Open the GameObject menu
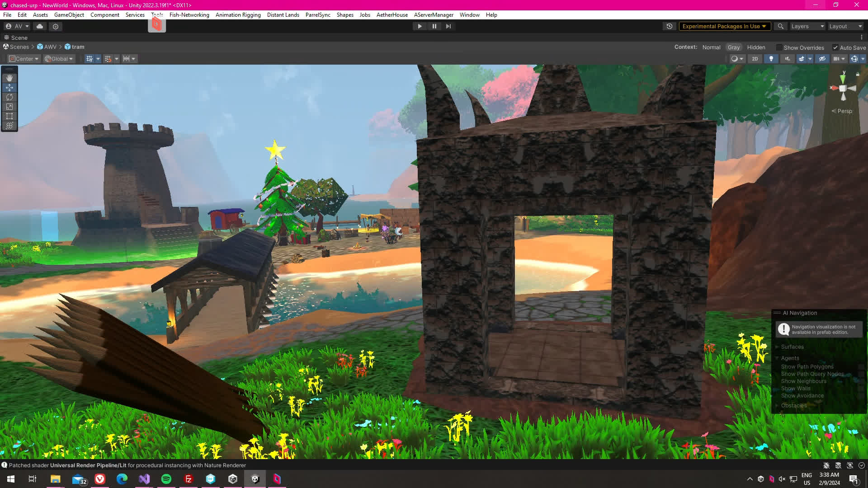Screen dimensions: 868x488 point(69,15)
